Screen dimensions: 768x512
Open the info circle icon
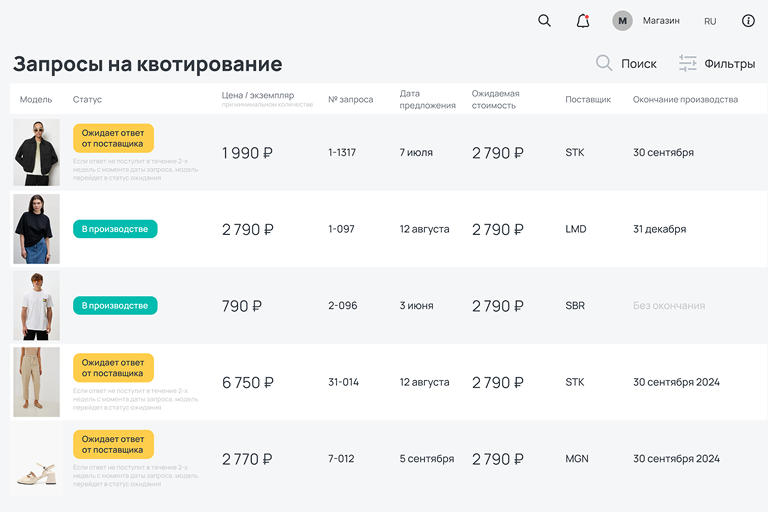click(748, 21)
